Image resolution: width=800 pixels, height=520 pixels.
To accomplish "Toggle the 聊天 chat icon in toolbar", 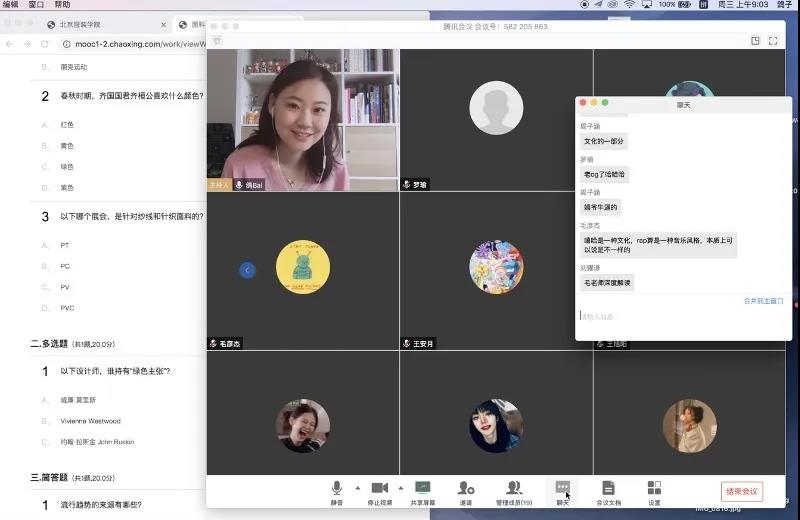I will pos(562,487).
